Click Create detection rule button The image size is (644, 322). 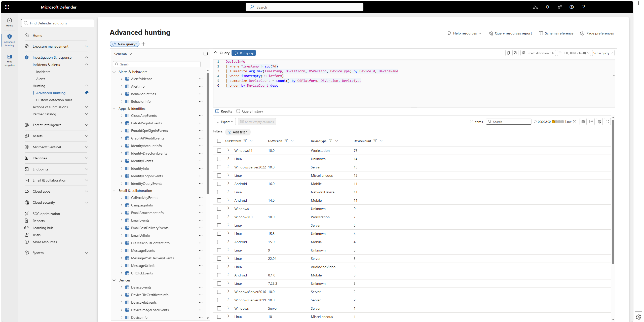(x=538, y=53)
